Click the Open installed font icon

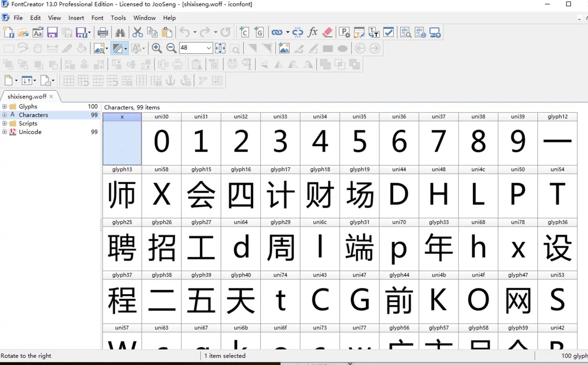point(38,33)
